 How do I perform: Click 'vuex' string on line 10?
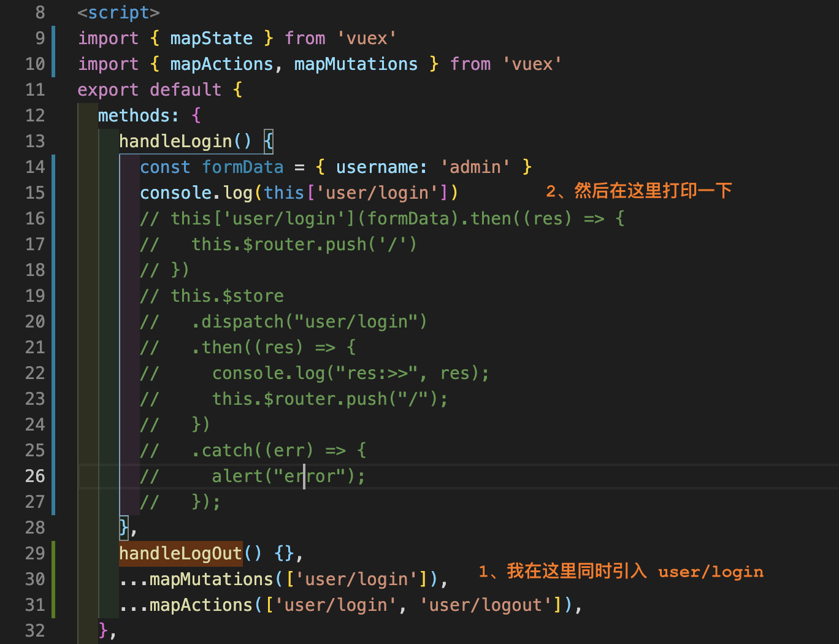pos(532,64)
